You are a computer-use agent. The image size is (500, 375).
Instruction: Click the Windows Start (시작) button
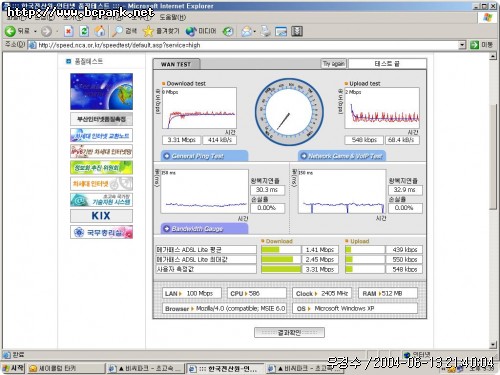click(x=13, y=368)
